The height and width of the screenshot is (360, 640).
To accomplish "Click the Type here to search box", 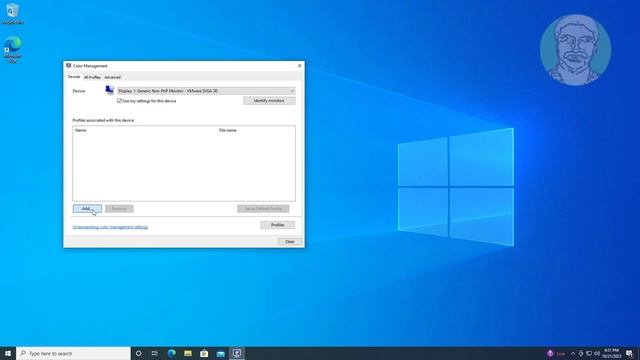I will (x=73, y=353).
